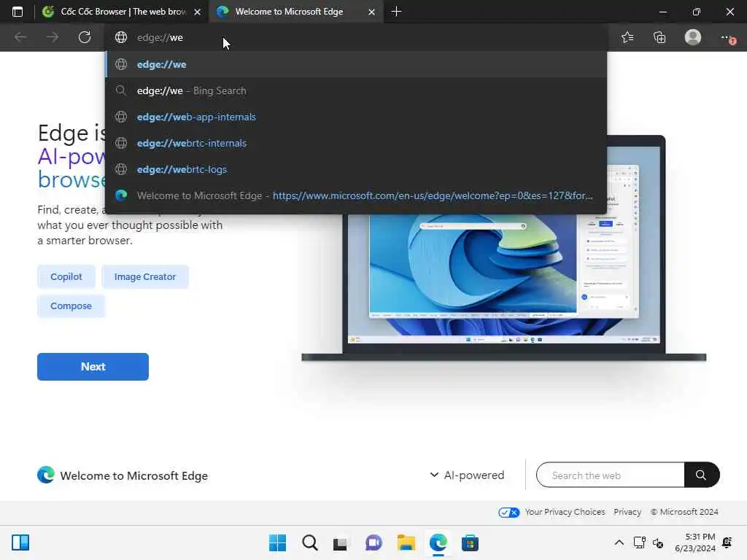Image resolution: width=747 pixels, height=560 pixels.
Task: Open the Collections icon
Action: [x=659, y=37]
